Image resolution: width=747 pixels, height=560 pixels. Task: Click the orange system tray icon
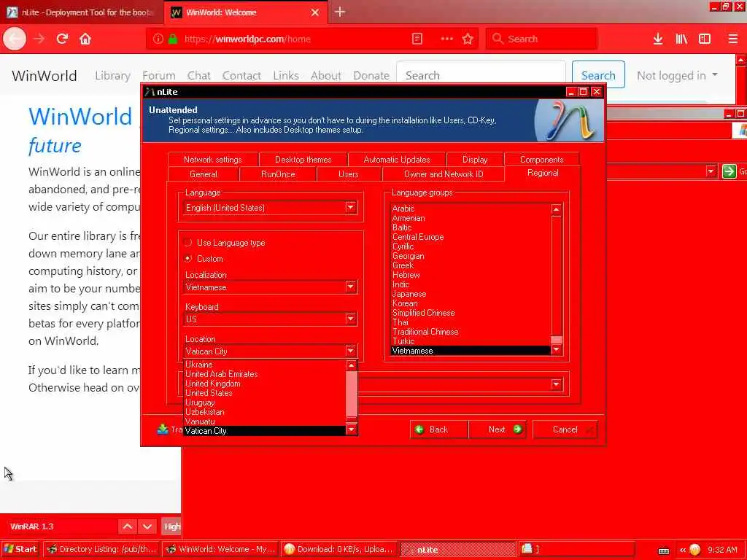pos(695,550)
